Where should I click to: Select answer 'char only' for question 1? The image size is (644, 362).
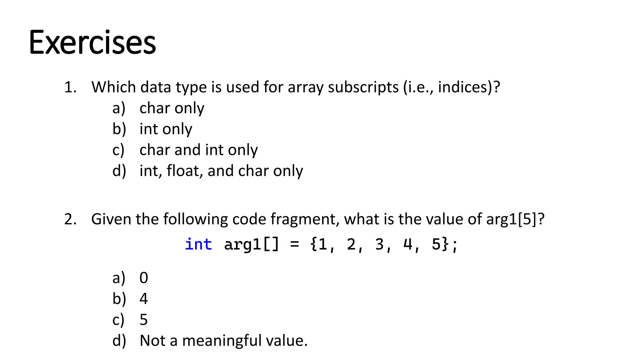point(172,108)
